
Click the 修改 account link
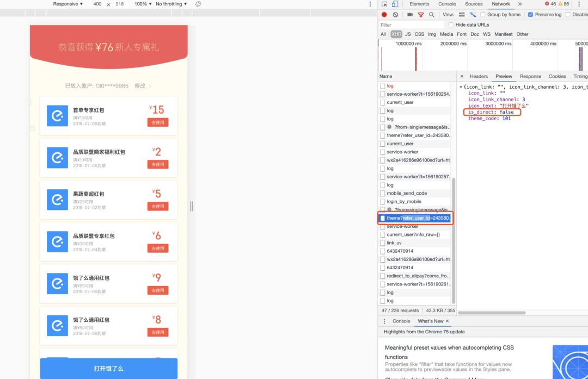pyautogui.click(x=140, y=86)
